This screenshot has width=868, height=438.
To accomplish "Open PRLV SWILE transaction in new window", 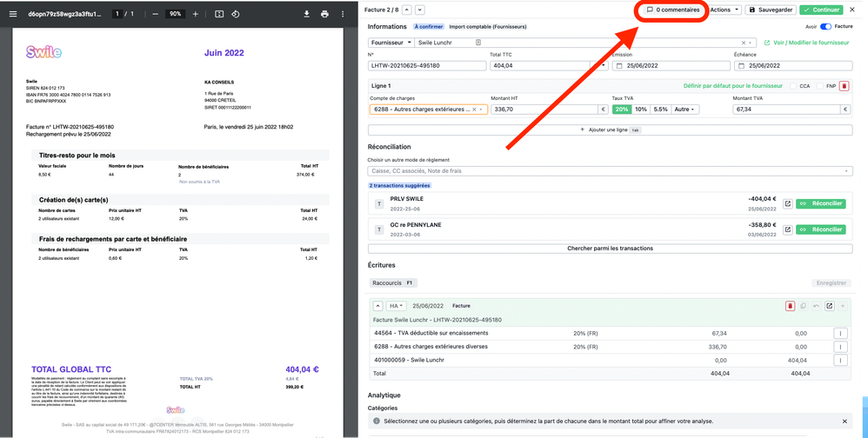I will [x=787, y=204].
